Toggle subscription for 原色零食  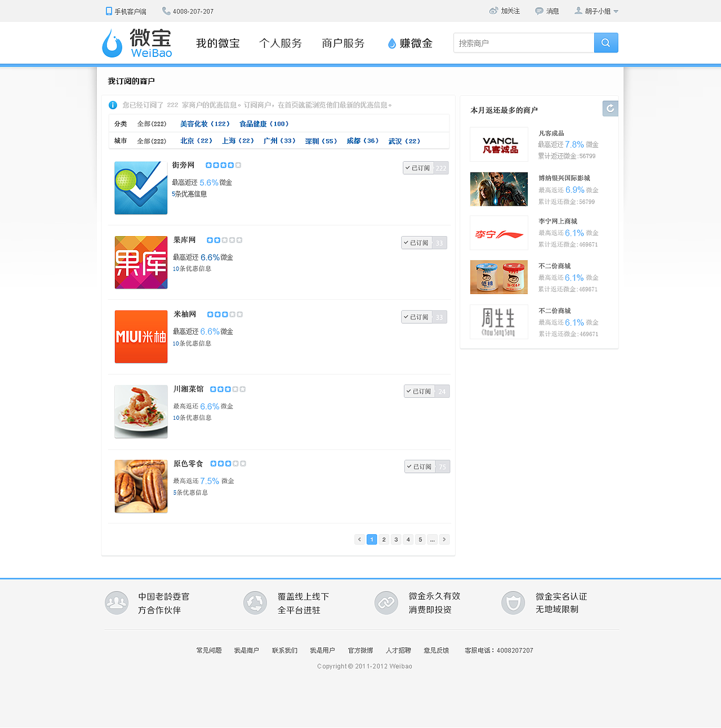(420, 466)
